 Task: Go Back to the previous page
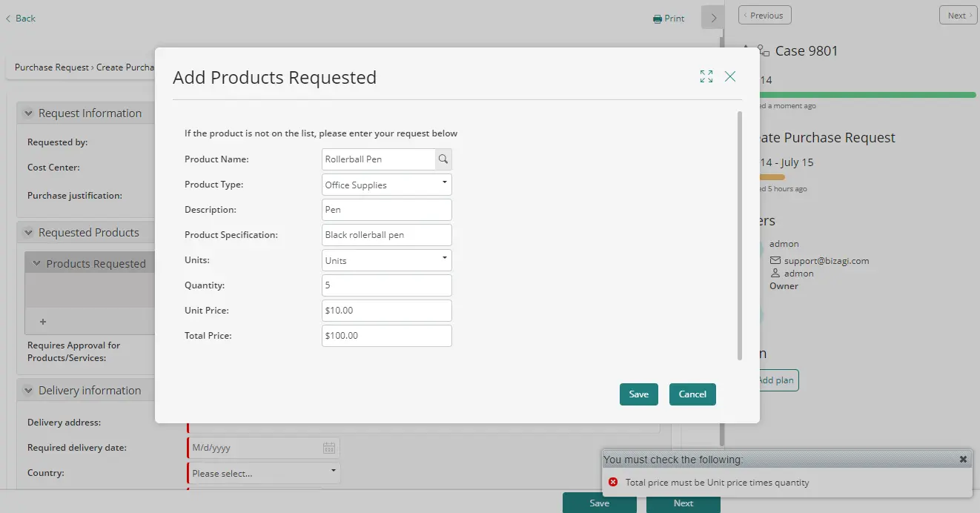pyautogui.click(x=21, y=19)
